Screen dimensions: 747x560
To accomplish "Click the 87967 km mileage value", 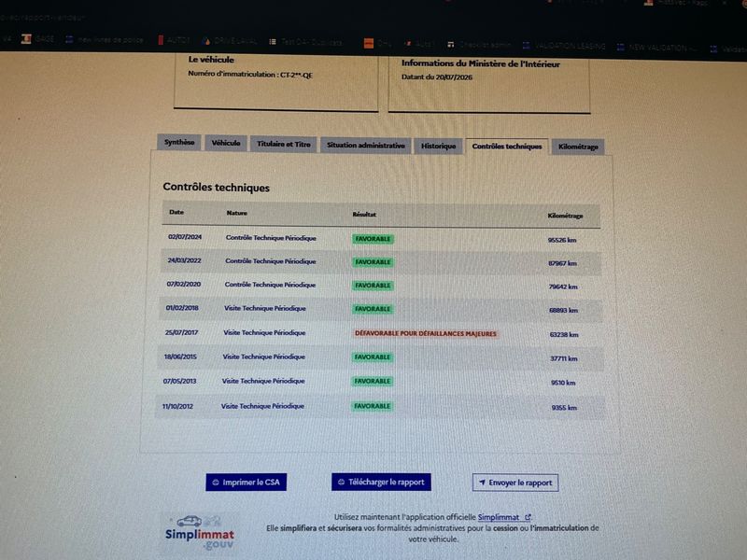I will [563, 263].
